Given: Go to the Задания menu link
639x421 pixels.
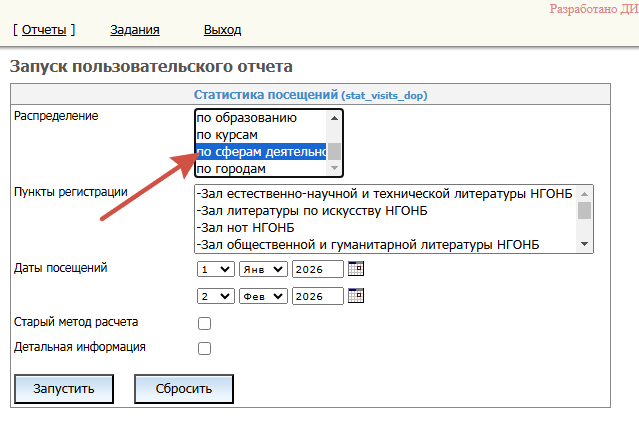Looking at the screenshot, I should [134, 30].
